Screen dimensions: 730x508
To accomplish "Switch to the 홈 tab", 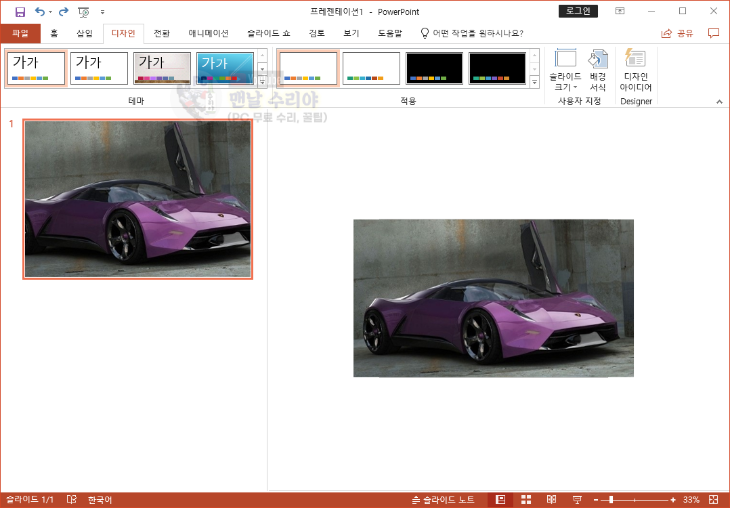I will pyautogui.click(x=54, y=33).
